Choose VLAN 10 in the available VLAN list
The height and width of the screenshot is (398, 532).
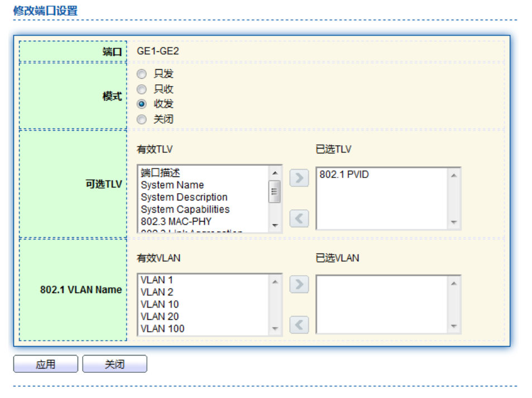coord(160,304)
